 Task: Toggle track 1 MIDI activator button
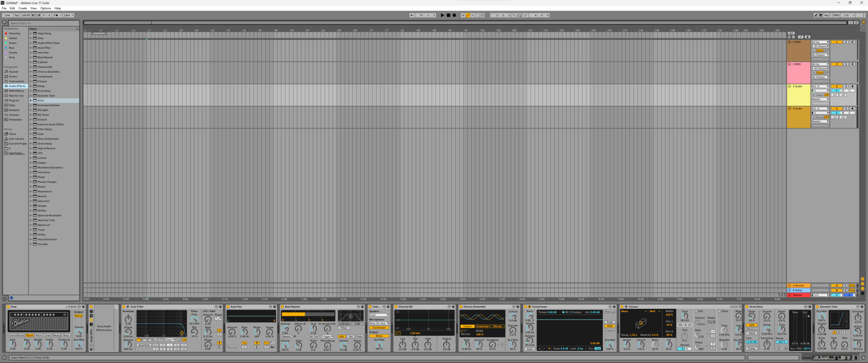pos(836,42)
